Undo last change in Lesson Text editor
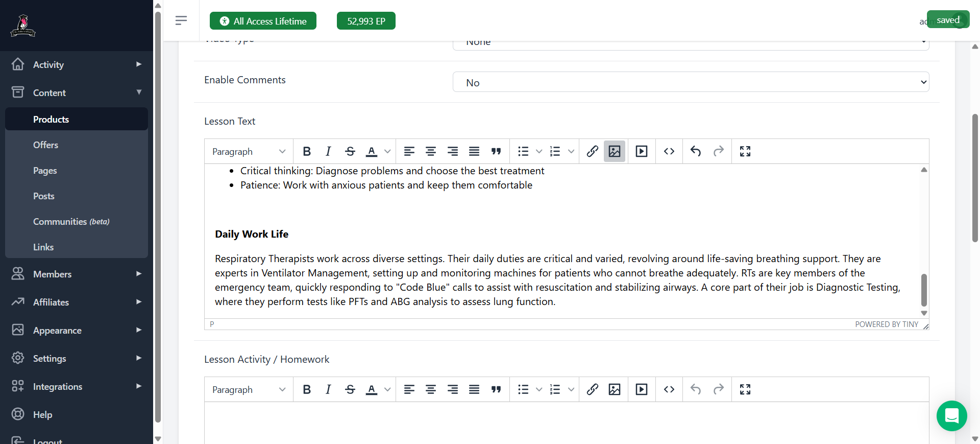Viewport: 980px width, 444px height. coord(696,151)
